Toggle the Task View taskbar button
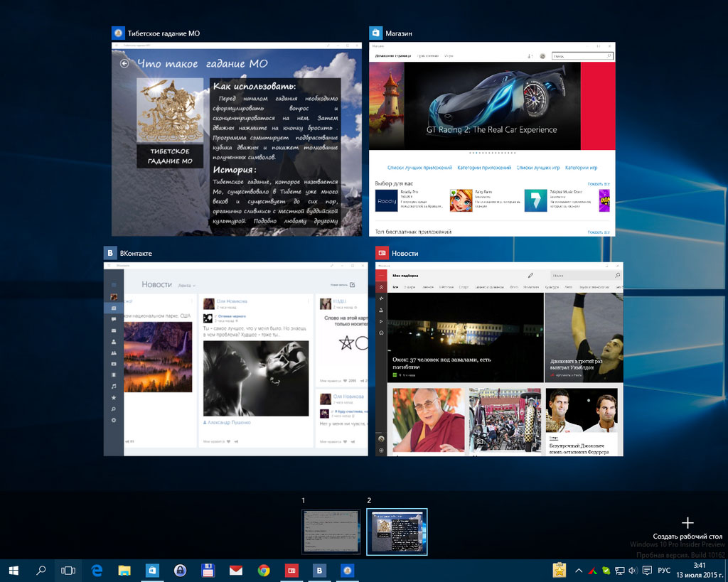 68,571
